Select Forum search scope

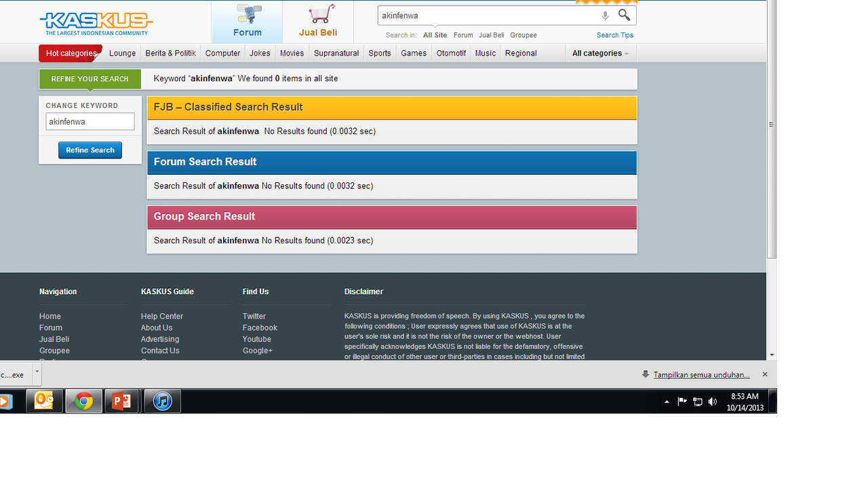point(463,35)
